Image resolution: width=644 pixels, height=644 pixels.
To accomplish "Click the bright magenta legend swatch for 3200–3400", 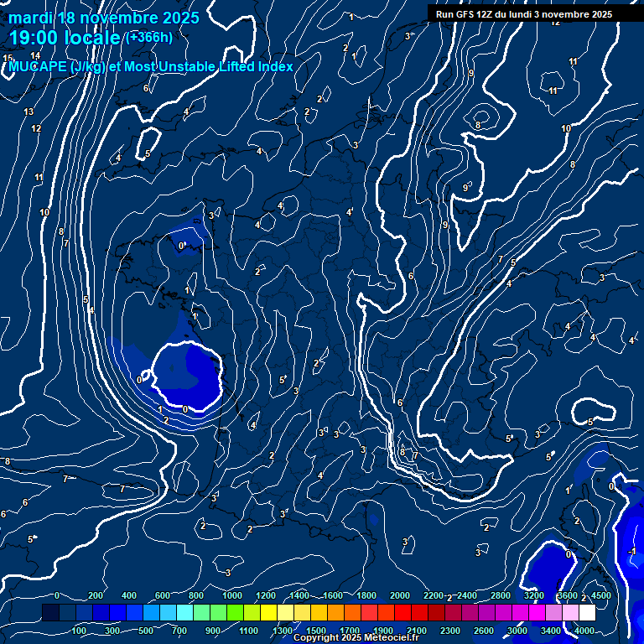I will [x=538, y=612].
